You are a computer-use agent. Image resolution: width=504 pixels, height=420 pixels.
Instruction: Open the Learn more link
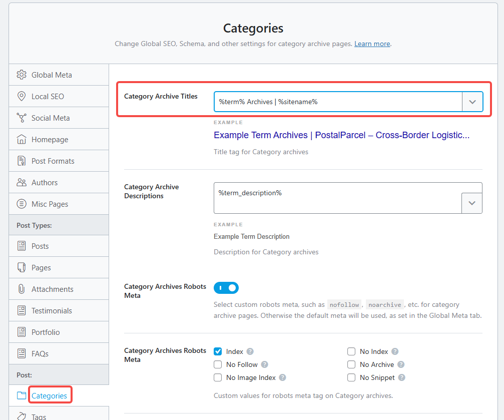(x=372, y=44)
